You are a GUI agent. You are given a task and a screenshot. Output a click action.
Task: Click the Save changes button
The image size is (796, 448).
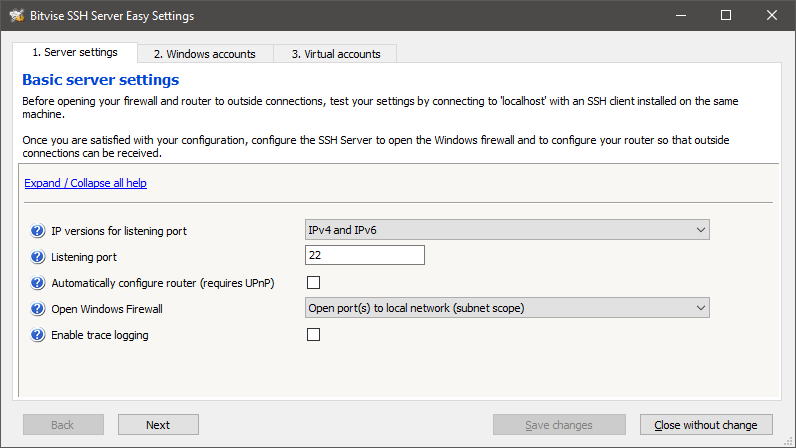(x=559, y=425)
